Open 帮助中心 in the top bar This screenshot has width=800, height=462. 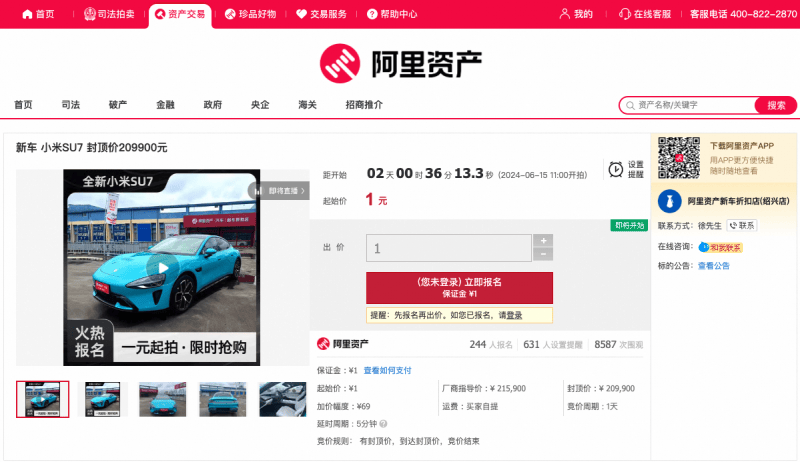click(392, 14)
